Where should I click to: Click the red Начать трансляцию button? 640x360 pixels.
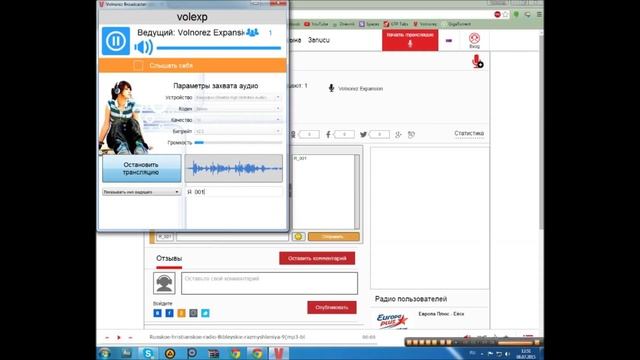pos(410,40)
